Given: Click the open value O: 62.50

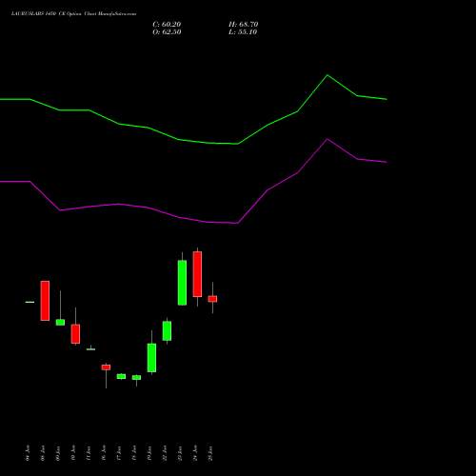Looking at the screenshot, I should (x=167, y=32).
